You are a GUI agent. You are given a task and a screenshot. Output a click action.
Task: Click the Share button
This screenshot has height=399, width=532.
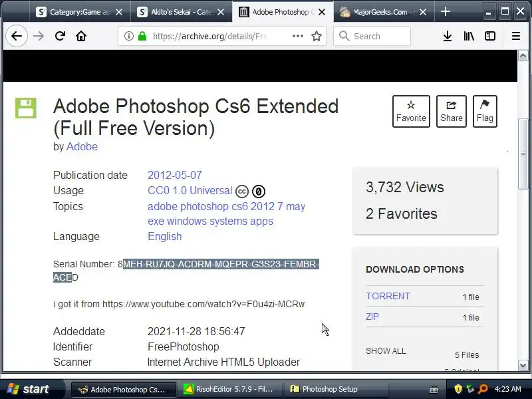click(452, 111)
